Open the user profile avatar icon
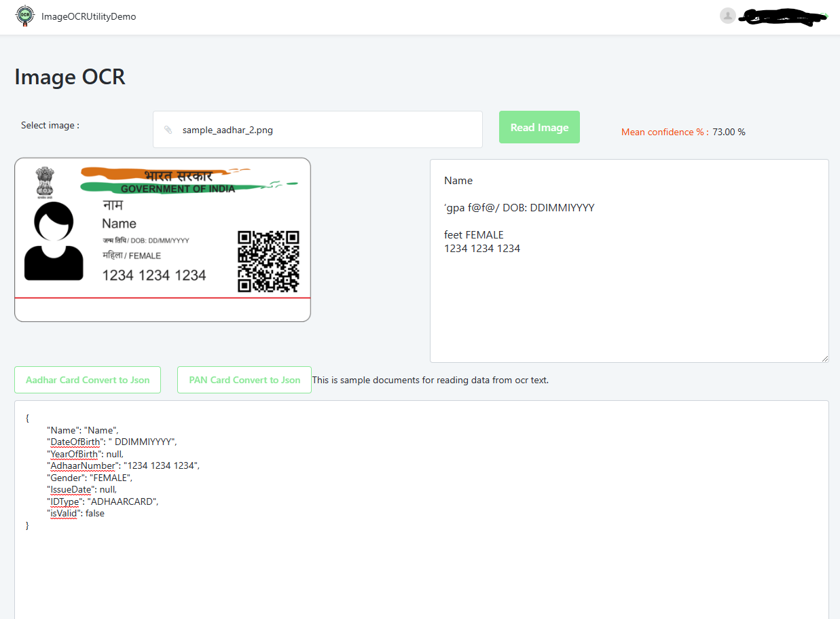The image size is (840, 619). pyautogui.click(x=727, y=16)
